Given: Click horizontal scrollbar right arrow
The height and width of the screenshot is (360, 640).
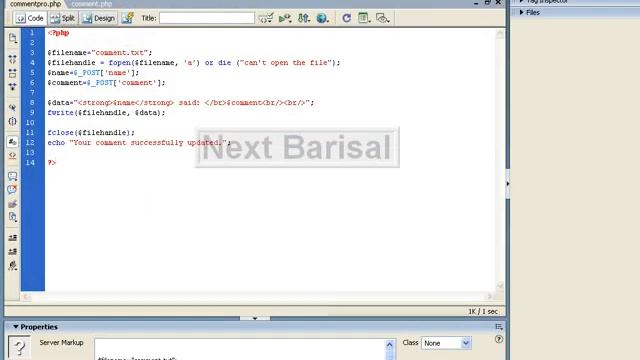Looking at the screenshot, I should click(x=490, y=297).
